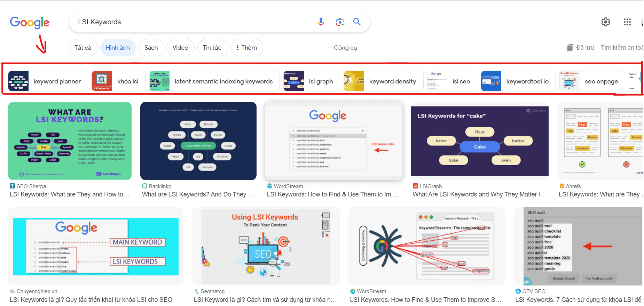Choose the keyword density suggestion chip

(x=383, y=81)
